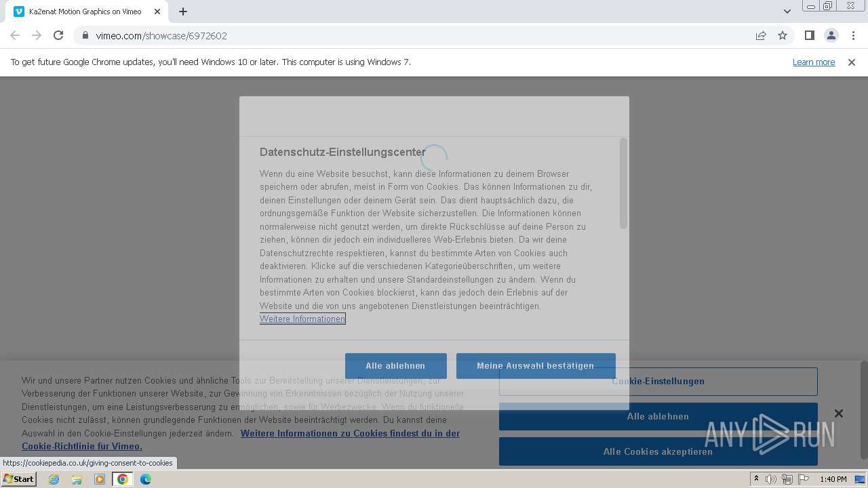Open a new browser tab

(x=183, y=12)
